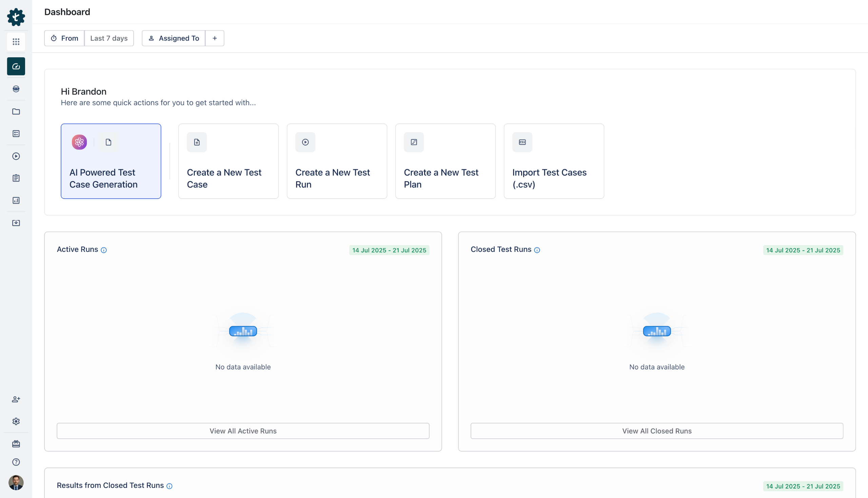868x498 pixels.
Task: Open the user profile avatar
Action: click(x=16, y=483)
